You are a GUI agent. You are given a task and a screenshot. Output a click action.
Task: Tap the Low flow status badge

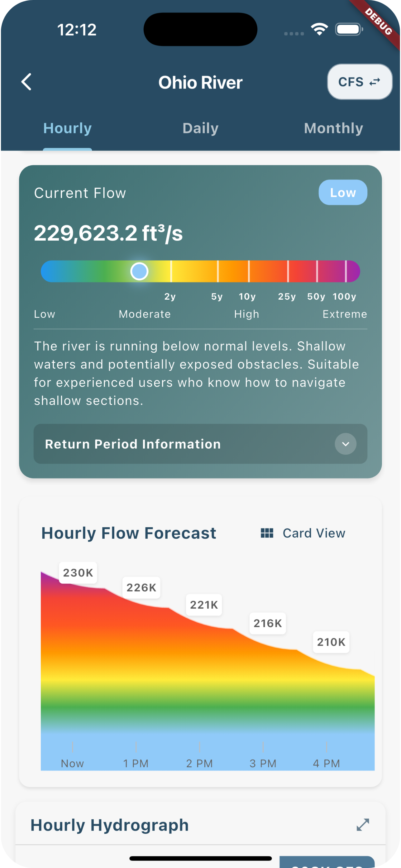(343, 193)
